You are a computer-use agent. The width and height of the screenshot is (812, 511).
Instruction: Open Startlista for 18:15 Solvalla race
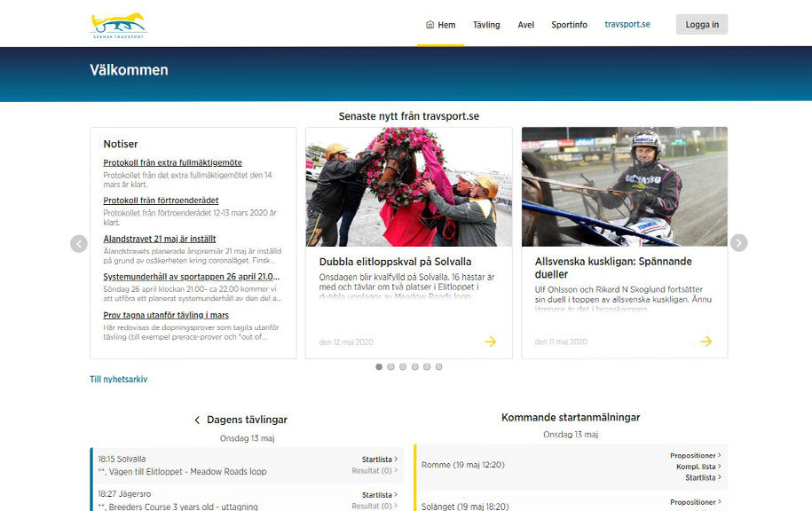click(x=378, y=460)
